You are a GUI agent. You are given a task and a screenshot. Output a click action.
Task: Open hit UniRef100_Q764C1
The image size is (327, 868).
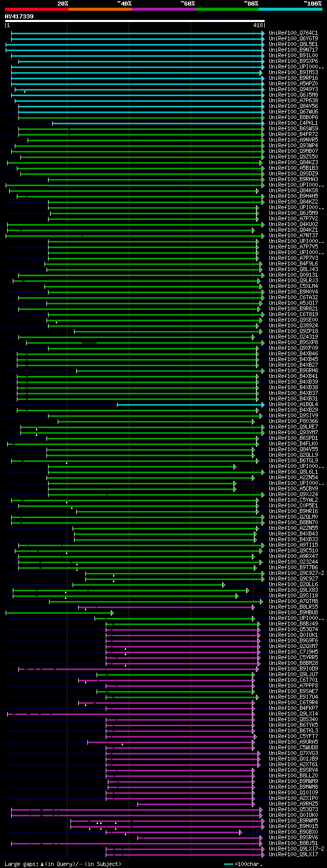(293, 33)
